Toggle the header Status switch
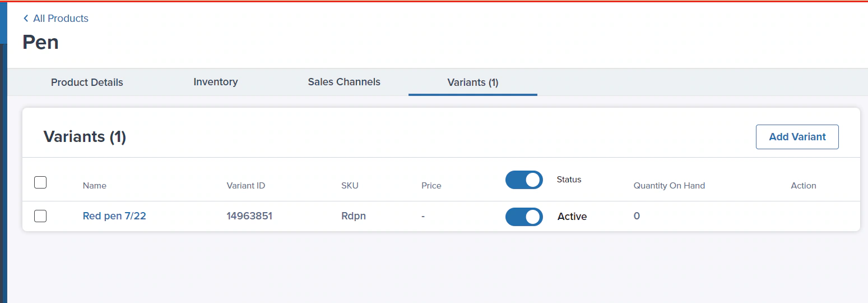This screenshot has height=303, width=868. tap(524, 180)
